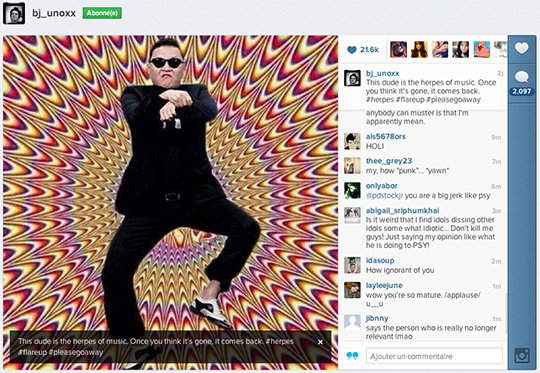The height and width of the screenshot is (373, 540).
Task: Close the caption overlay with X
Action: pos(320,342)
